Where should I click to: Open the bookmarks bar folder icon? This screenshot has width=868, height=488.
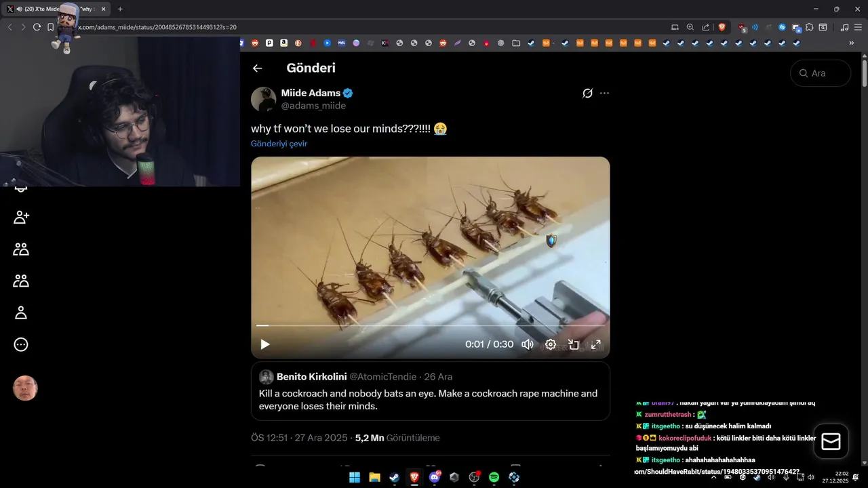pos(516,43)
